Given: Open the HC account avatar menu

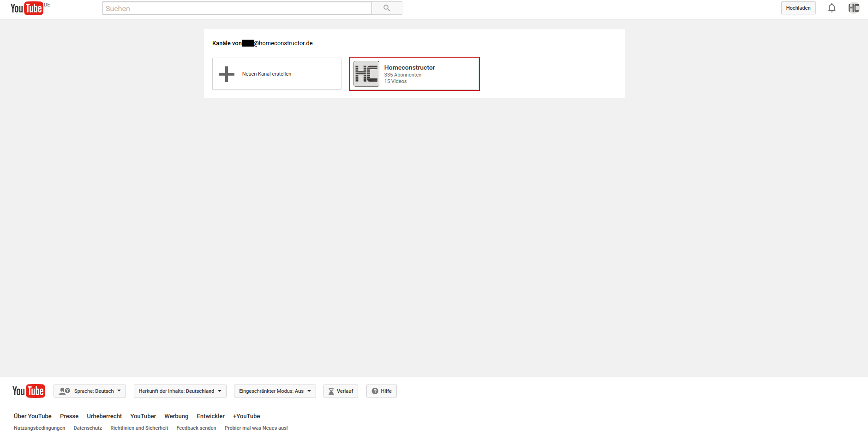Looking at the screenshot, I should tap(854, 8).
